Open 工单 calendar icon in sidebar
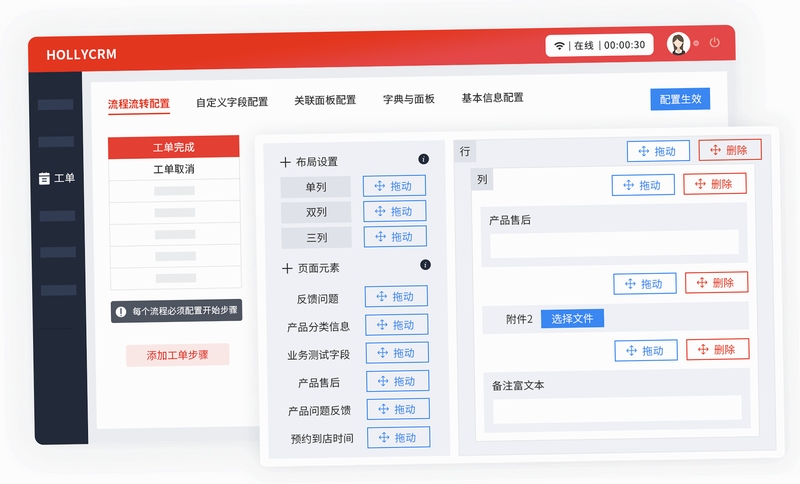The width and height of the screenshot is (800, 484). tap(44, 179)
